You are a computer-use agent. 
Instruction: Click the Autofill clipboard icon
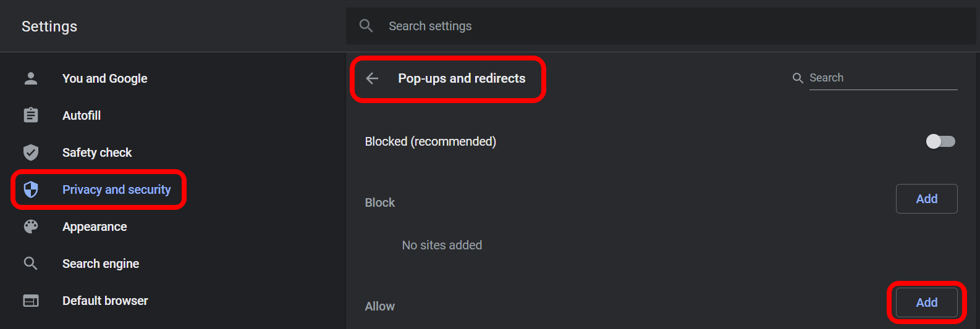(x=31, y=115)
